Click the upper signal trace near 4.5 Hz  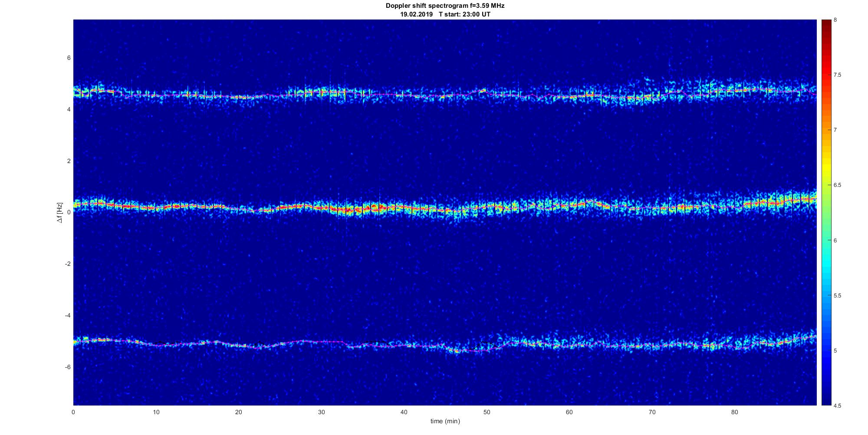tap(445, 95)
